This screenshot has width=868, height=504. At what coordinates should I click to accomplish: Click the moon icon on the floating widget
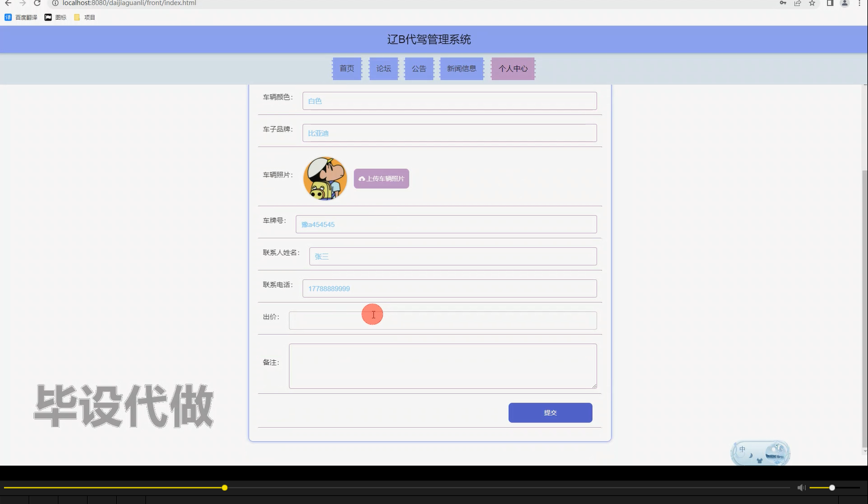(x=751, y=456)
